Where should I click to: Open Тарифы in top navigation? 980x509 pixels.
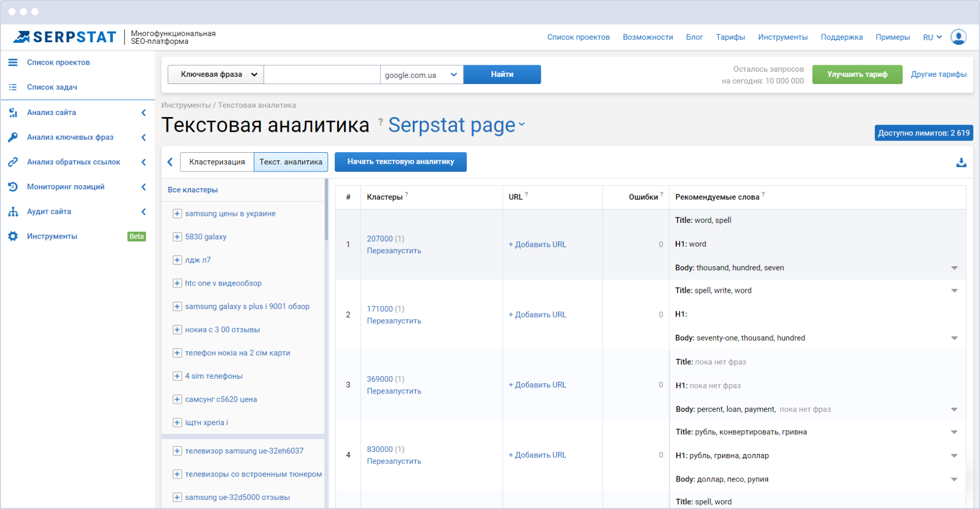click(x=730, y=37)
